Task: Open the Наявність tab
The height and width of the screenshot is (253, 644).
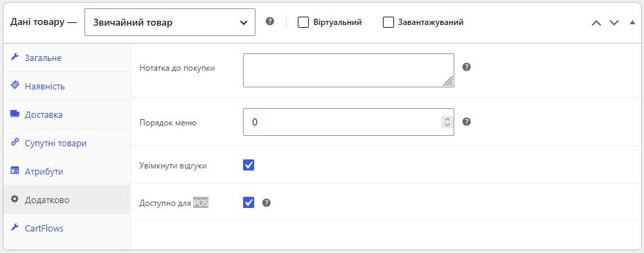Action: [x=66, y=86]
